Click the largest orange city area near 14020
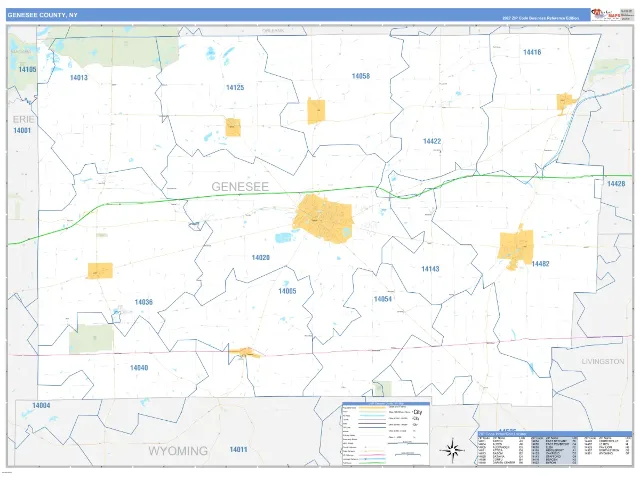640x480 pixels. (x=323, y=219)
